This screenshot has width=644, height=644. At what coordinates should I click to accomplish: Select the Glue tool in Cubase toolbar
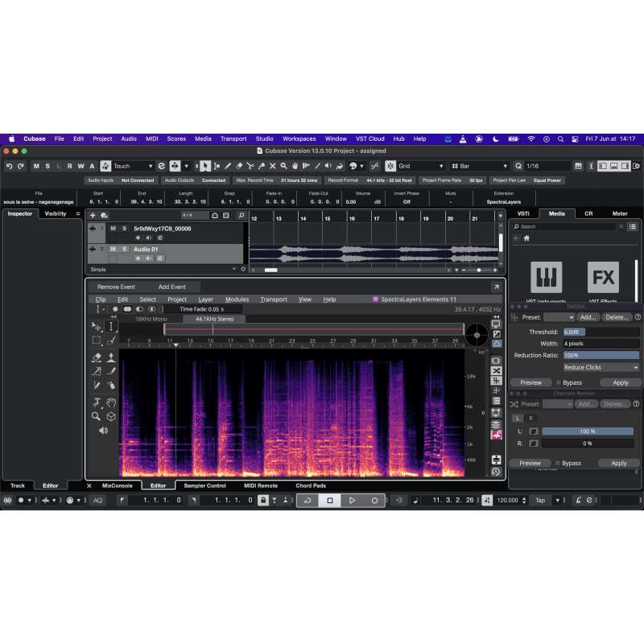[x=261, y=166]
